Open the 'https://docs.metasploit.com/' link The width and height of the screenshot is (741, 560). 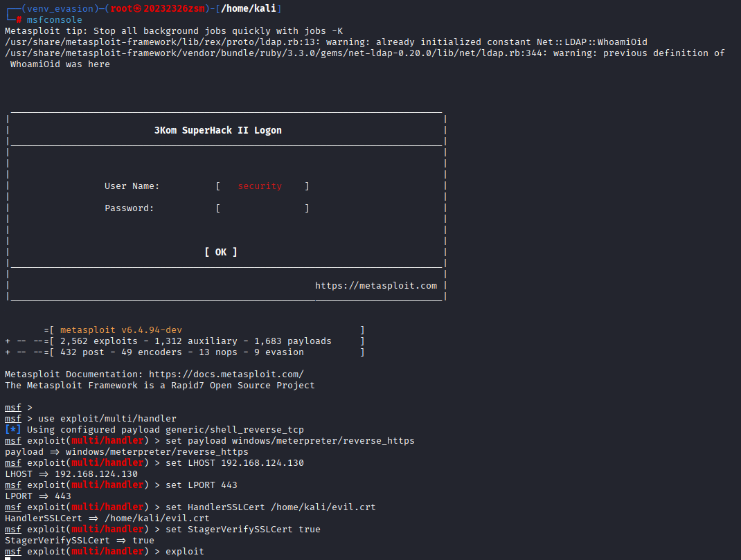226,374
